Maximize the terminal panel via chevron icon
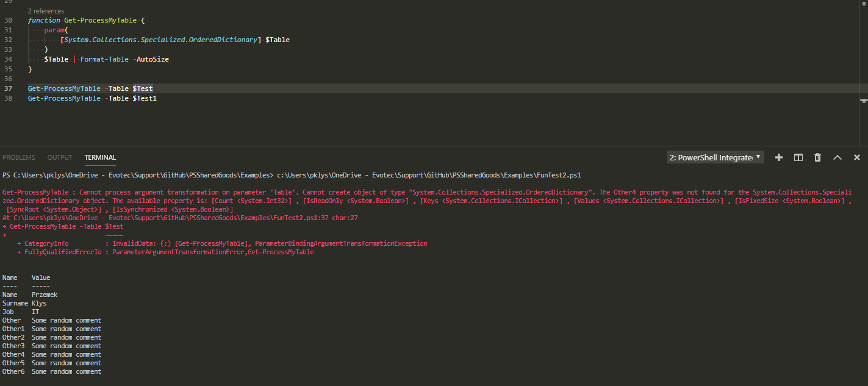This screenshot has height=386, width=868. pos(837,157)
